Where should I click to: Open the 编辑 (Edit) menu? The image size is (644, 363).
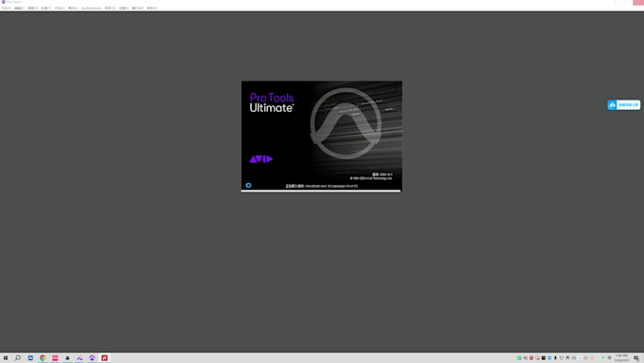19,9
